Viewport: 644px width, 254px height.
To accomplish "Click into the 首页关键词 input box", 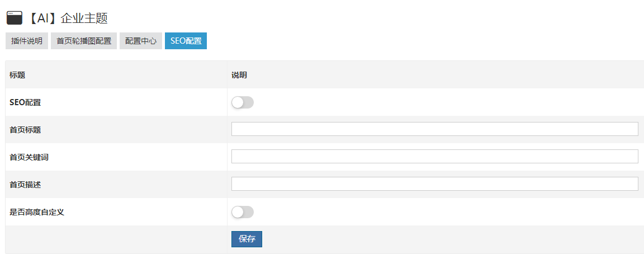I will pyautogui.click(x=434, y=157).
